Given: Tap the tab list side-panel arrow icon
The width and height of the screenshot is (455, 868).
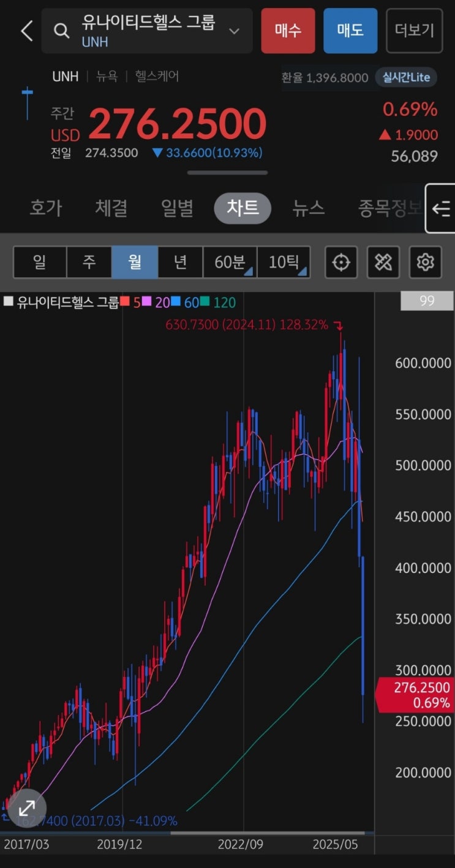Looking at the screenshot, I should coord(440,209).
